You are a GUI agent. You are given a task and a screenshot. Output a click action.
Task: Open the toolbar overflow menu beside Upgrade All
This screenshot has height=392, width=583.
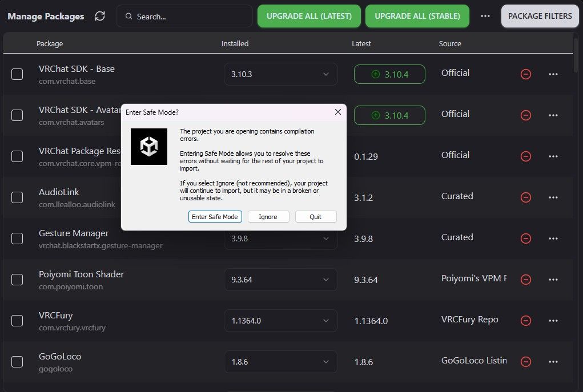tap(485, 16)
